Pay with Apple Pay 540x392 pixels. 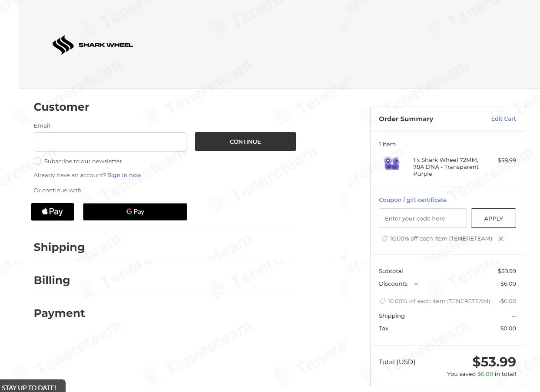pyautogui.click(x=53, y=212)
